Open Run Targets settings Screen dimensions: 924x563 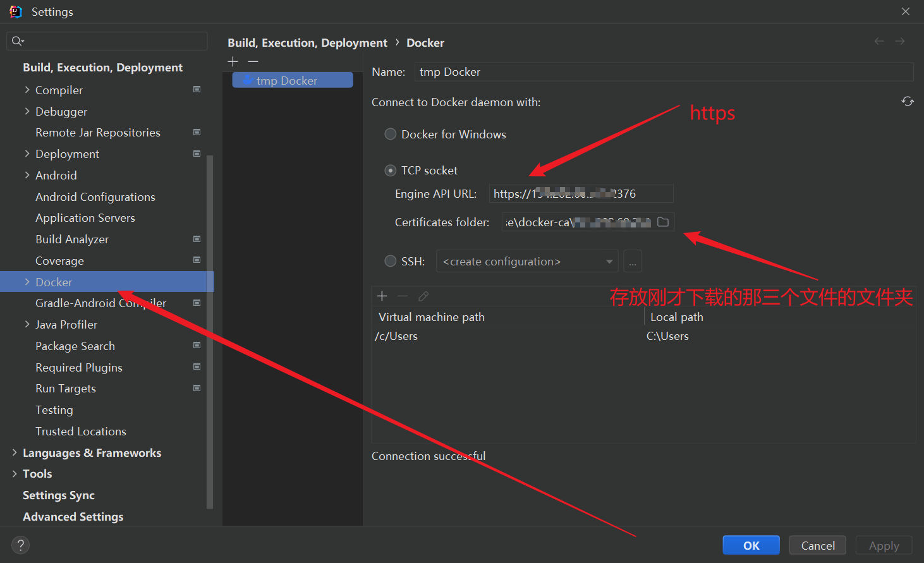tap(66, 389)
